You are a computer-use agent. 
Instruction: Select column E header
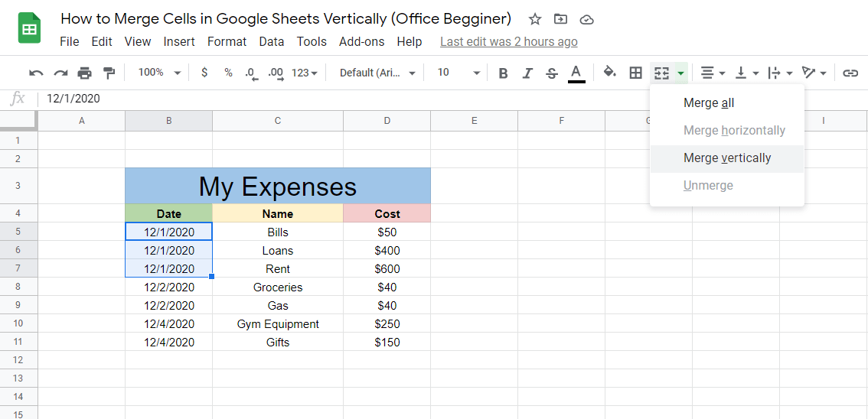[x=474, y=121]
